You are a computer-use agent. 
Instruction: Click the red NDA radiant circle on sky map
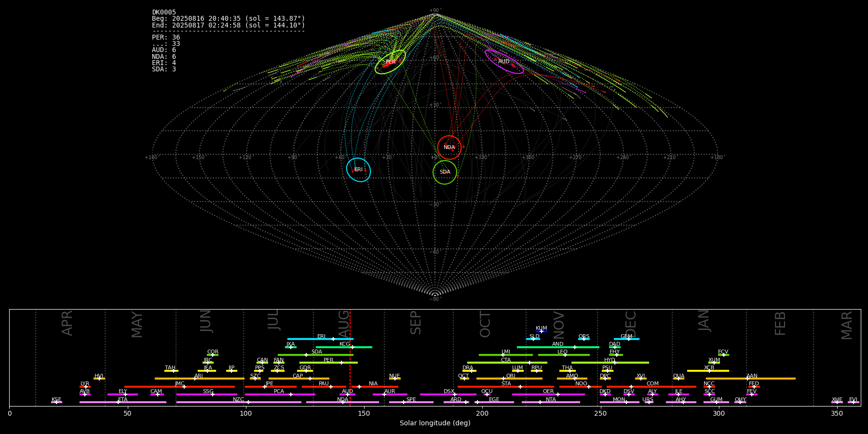449,148
